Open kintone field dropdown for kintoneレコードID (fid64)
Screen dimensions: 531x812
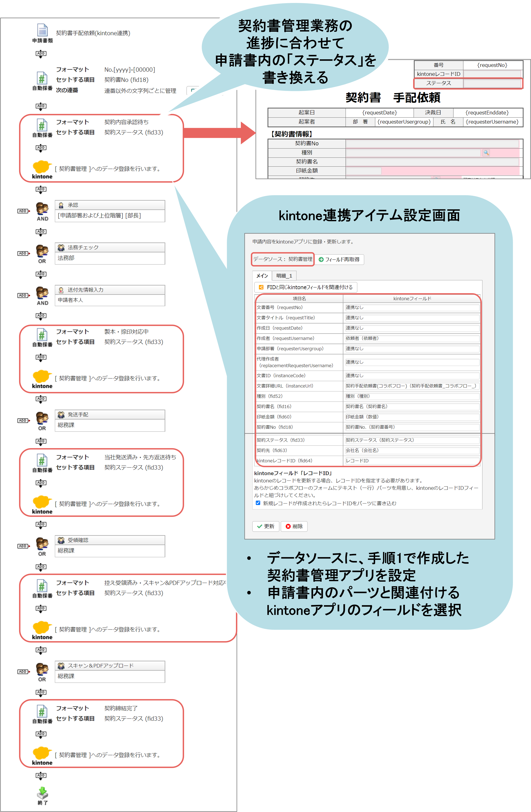click(x=412, y=460)
